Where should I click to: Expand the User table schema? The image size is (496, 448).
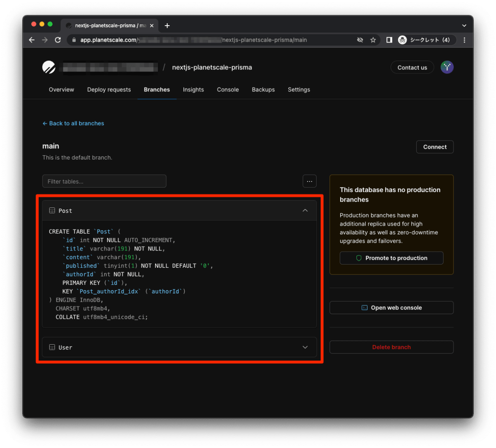click(305, 347)
